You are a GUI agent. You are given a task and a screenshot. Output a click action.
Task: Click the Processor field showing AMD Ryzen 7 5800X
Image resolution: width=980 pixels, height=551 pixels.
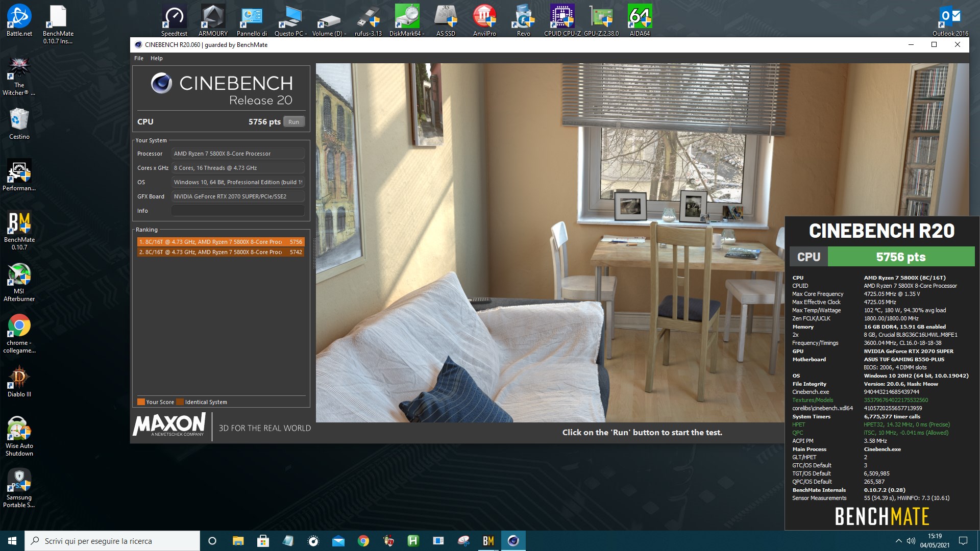[x=238, y=154]
